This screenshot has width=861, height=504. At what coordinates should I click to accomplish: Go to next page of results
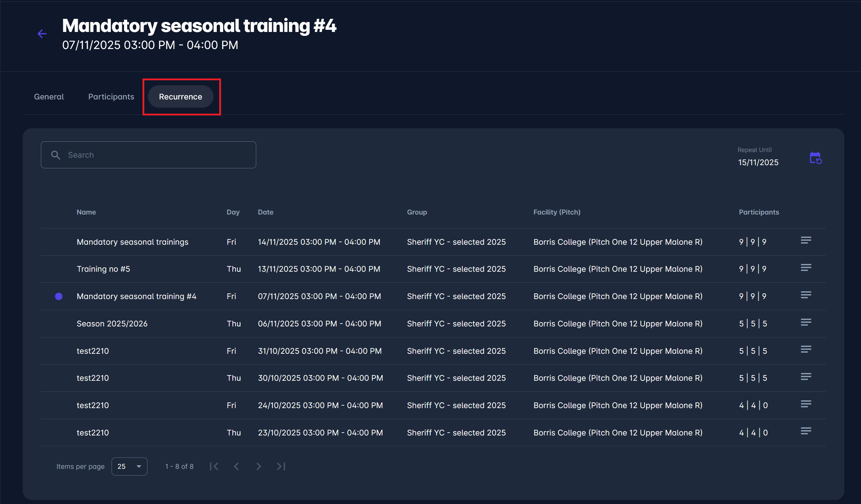[259, 466]
